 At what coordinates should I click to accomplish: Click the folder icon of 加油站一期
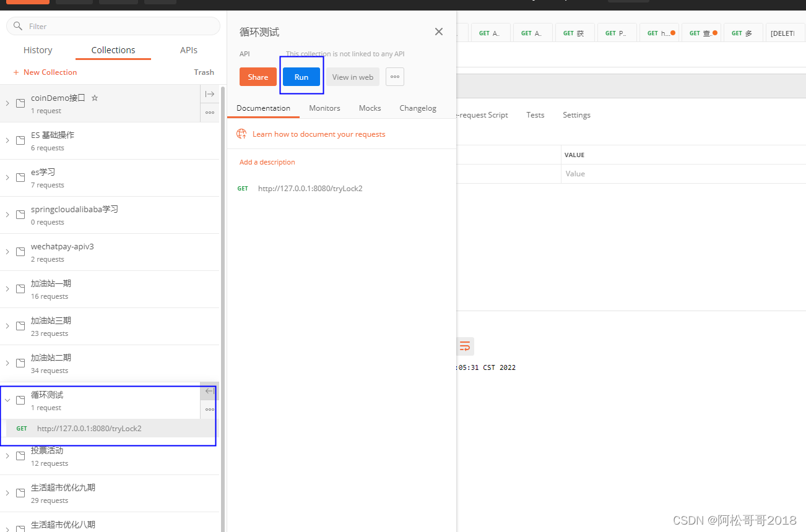pyautogui.click(x=20, y=289)
